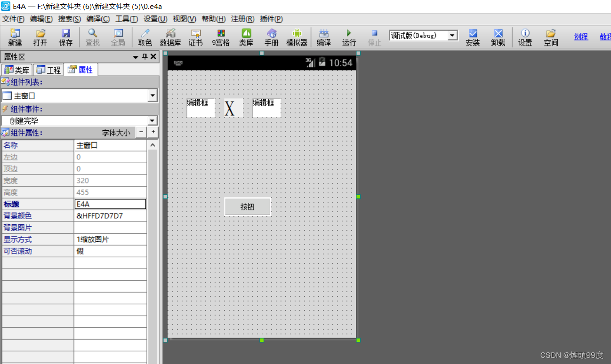Open the 编译(C) menu
Image resolution: width=611 pixels, height=364 pixels.
coord(98,19)
